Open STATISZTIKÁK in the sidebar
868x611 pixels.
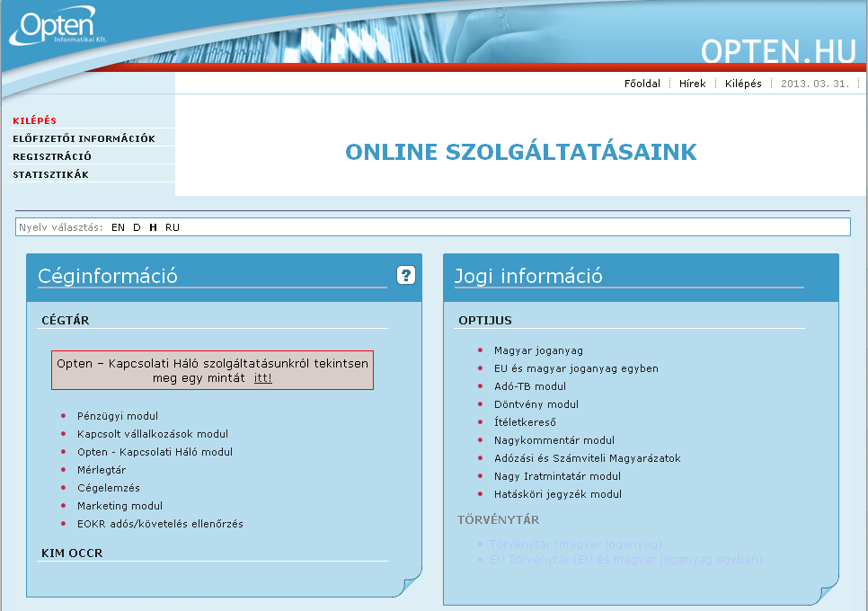click(x=50, y=174)
